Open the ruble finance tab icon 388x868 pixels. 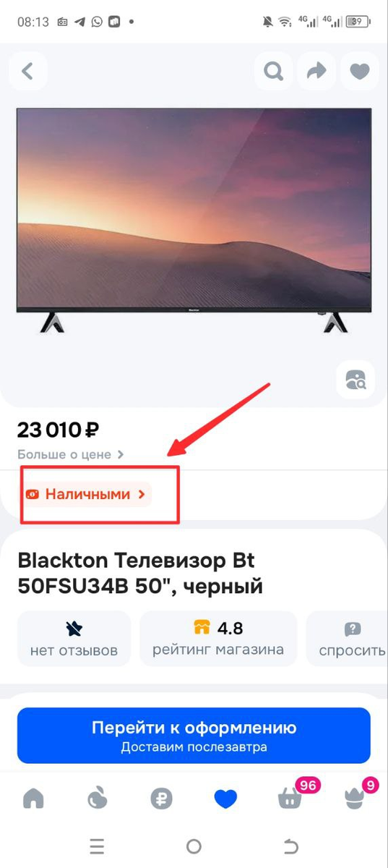coord(161,799)
